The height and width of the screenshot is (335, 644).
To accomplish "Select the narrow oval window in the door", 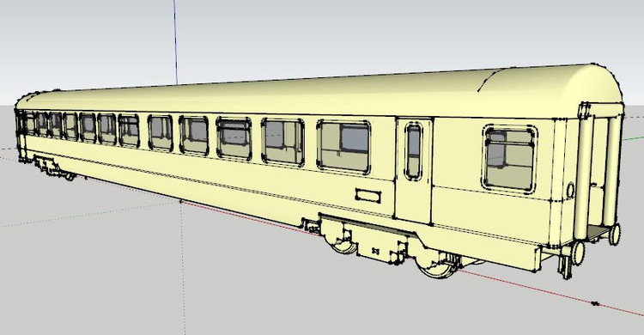I will point(414,151).
